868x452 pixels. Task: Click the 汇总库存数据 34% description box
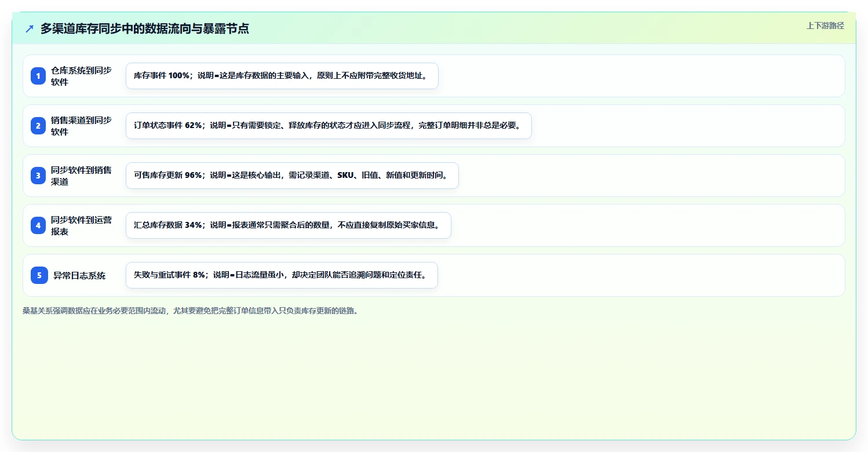click(289, 225)
